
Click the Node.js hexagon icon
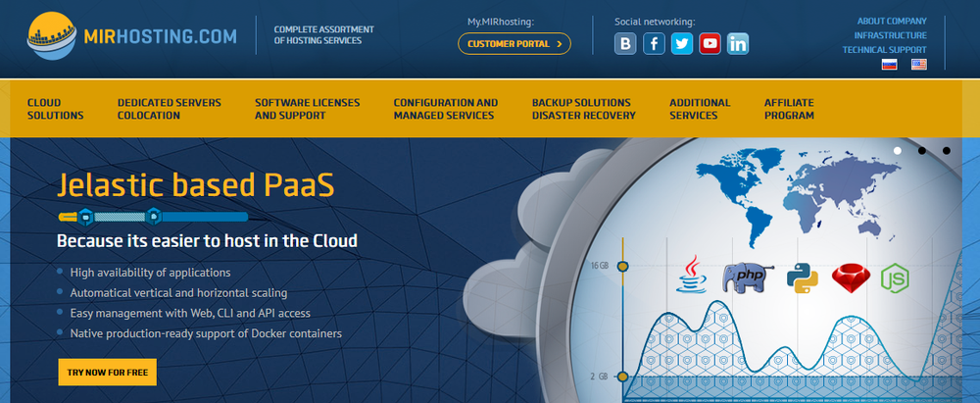click(x=895, y=278)
